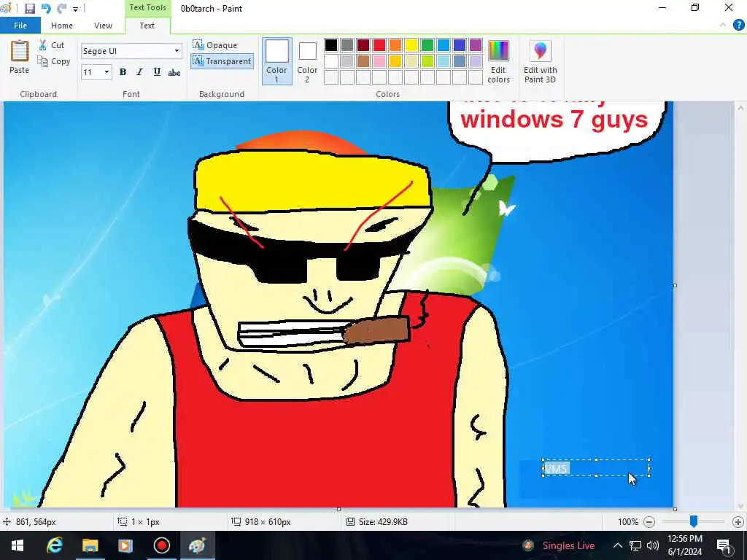The image size is (747, 560).
Task: Select the Text ribbon tab
Action: (x=147, y=26)
